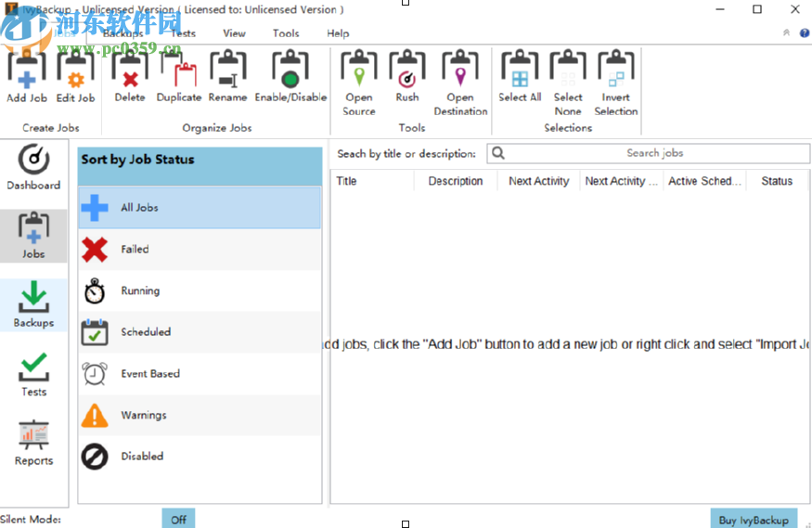Click the Buy IvyBackup button

(x=754, y=520)
